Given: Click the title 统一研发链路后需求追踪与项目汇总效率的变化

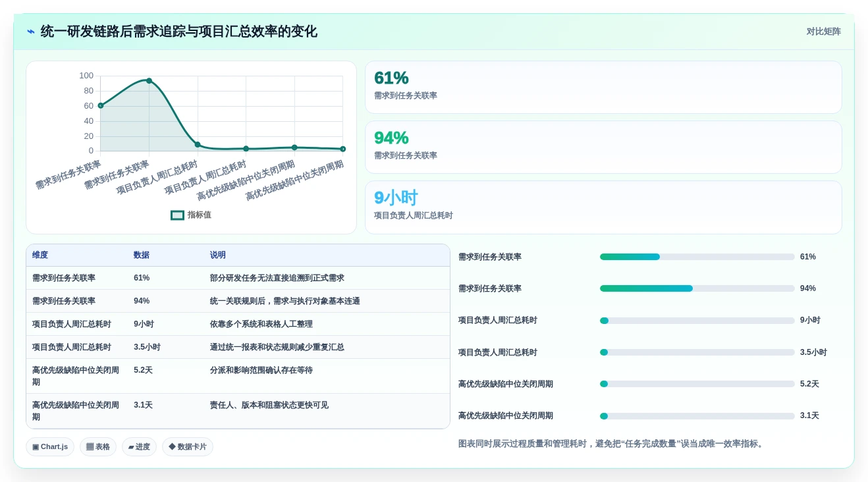Looking at the screenshot, I should tap(179, 32).
